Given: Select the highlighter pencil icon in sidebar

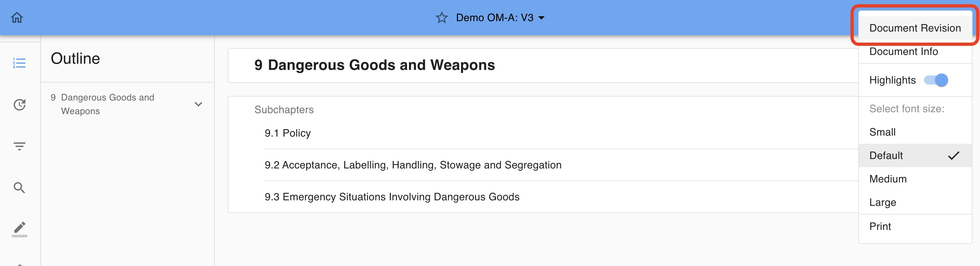Looking at the screenshot, I should 20,228.
